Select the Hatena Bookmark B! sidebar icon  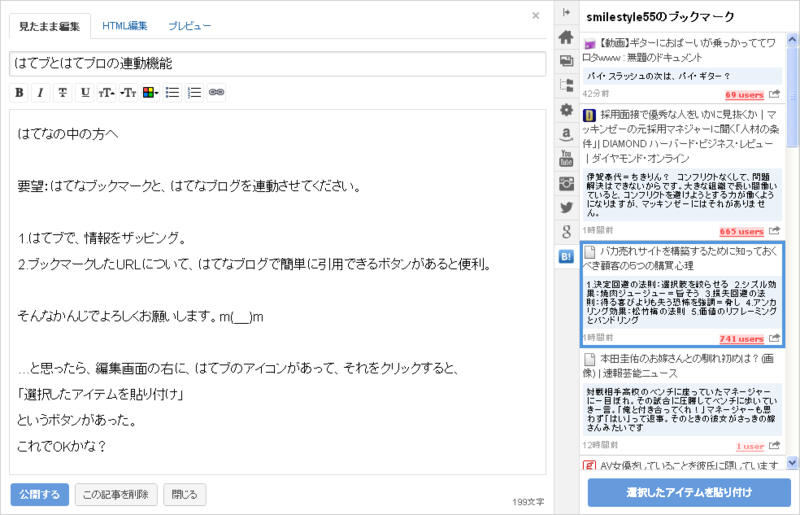(566, 257)
